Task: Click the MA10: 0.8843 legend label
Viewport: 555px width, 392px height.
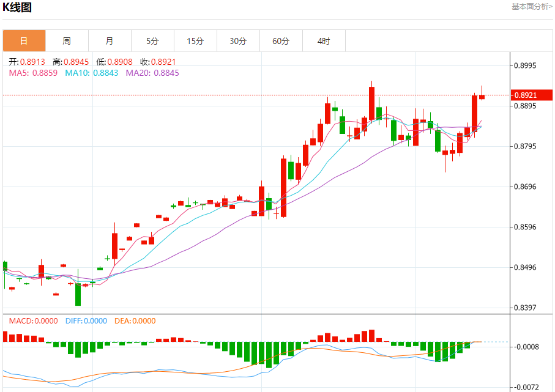Action: 92,73
